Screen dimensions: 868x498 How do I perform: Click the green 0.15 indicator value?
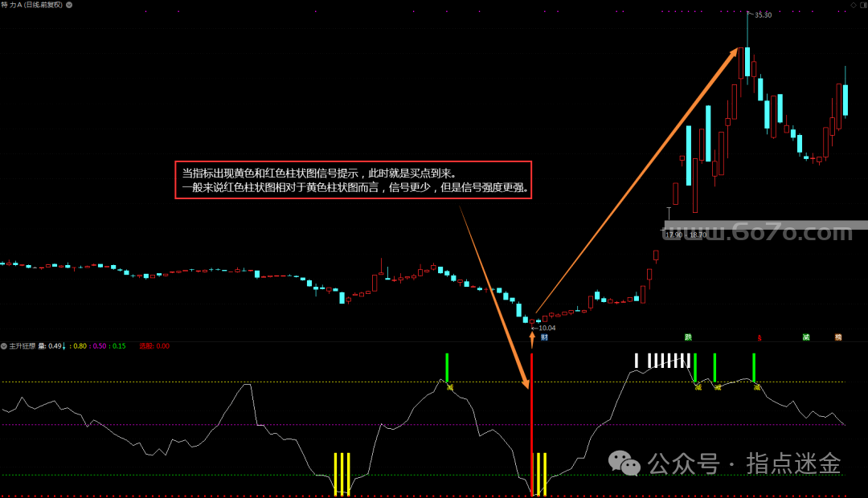click(118, 346)
